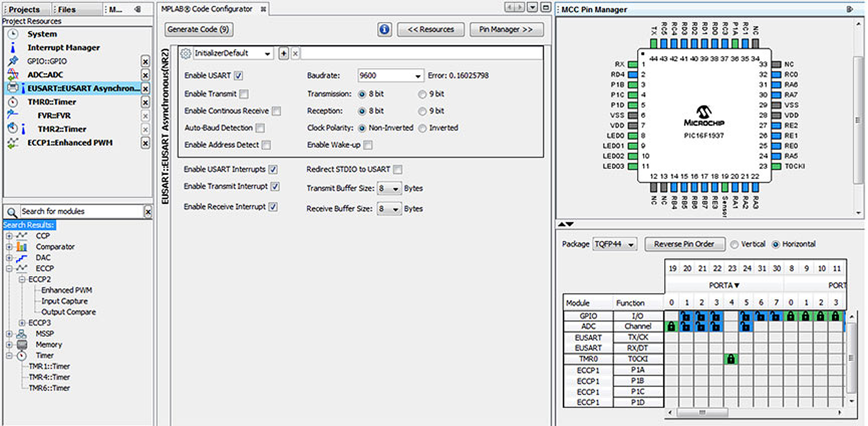Click the add initializer plus icon
868x426 pixels.
point(284,53)
